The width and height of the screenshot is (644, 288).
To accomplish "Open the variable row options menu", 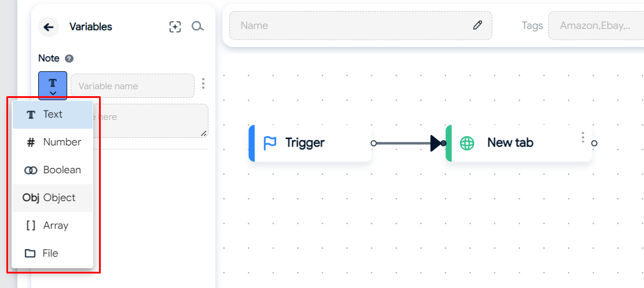I will tap(203, 84).
